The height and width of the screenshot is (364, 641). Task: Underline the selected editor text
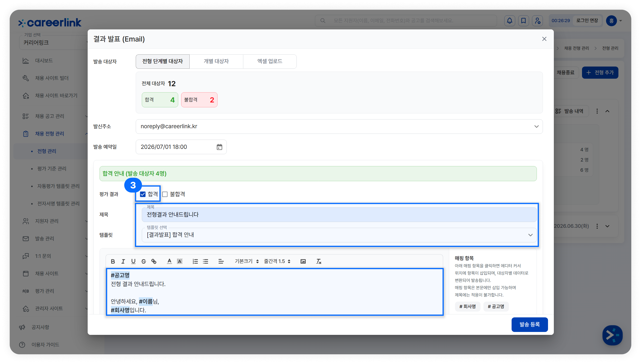point(133,261)
